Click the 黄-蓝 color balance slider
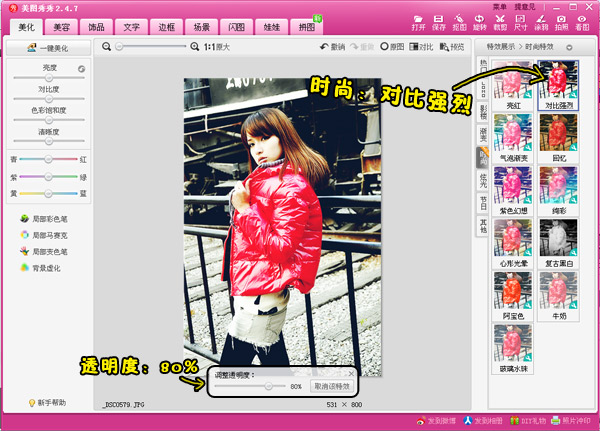The width and height of the screenshot is (600, 431). pyautogui.click(x=48, y=194)
